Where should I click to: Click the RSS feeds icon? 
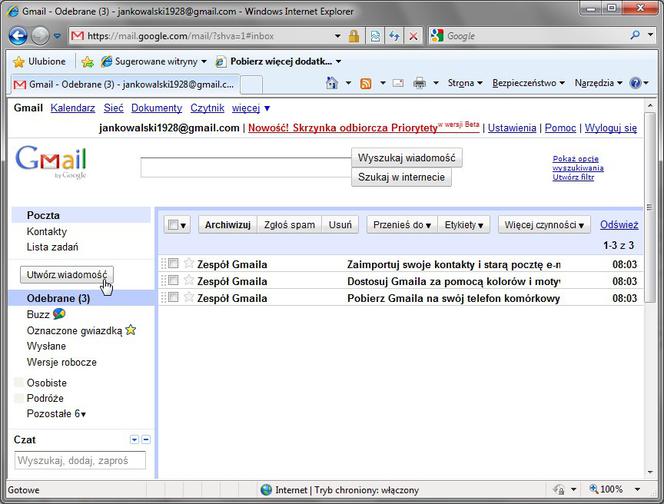click(x=365, y=83)
